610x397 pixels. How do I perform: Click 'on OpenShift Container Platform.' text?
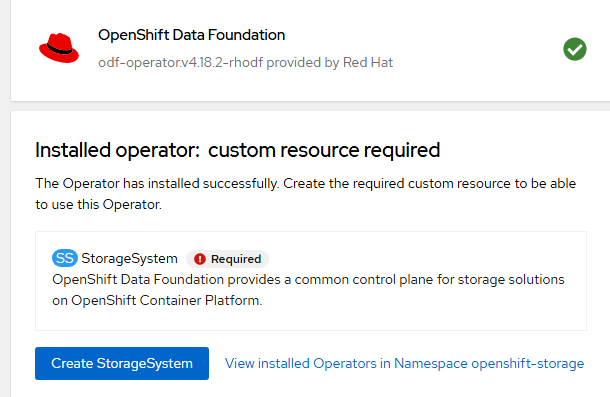(157, 300)
